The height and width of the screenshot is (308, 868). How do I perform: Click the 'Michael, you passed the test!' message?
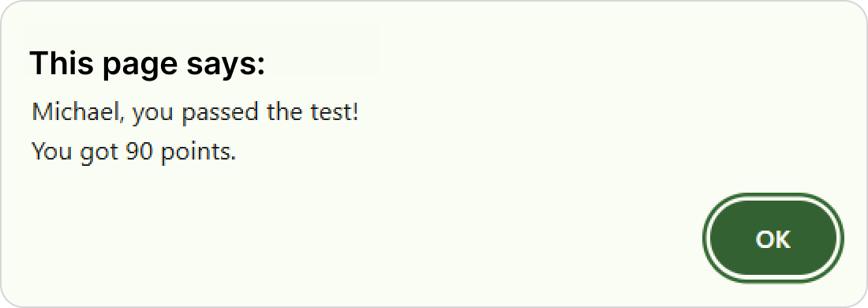(x=196, y=114)
